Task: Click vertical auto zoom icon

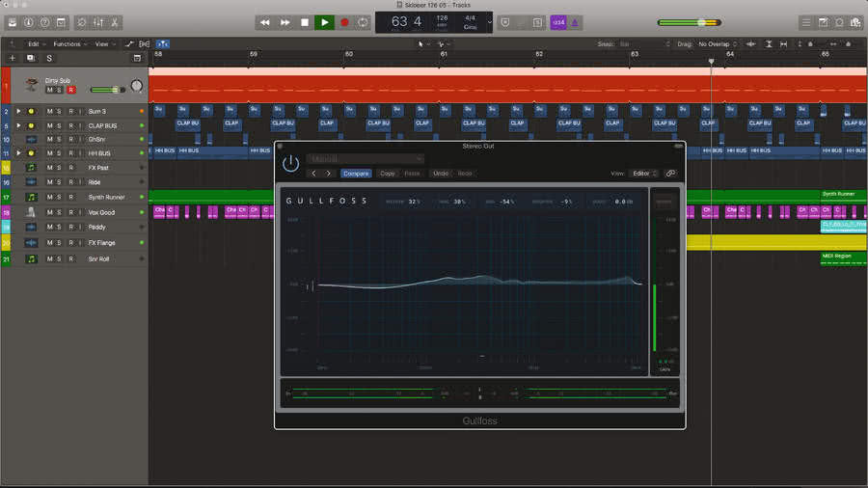Action: [x=769, y=43]
